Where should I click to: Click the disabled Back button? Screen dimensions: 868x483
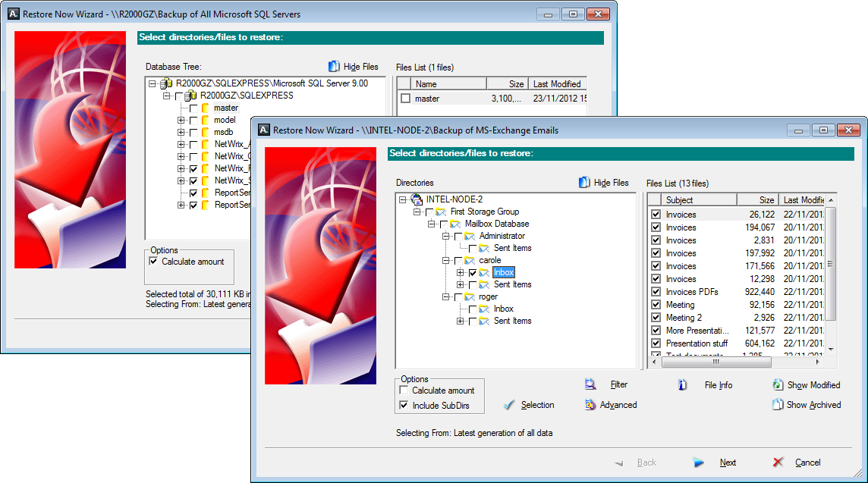click(646, 463)
